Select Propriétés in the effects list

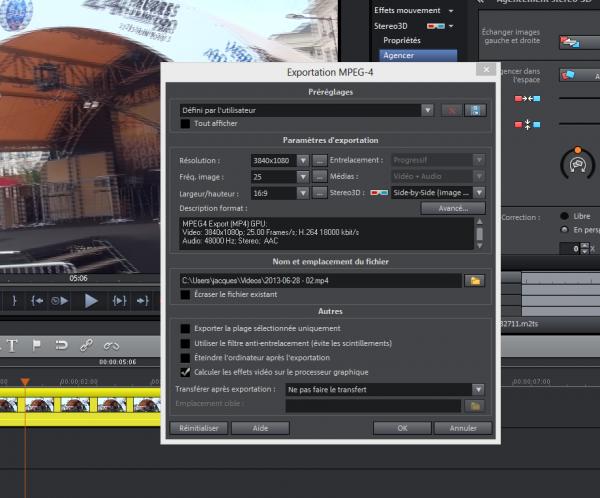pos(401,40)
